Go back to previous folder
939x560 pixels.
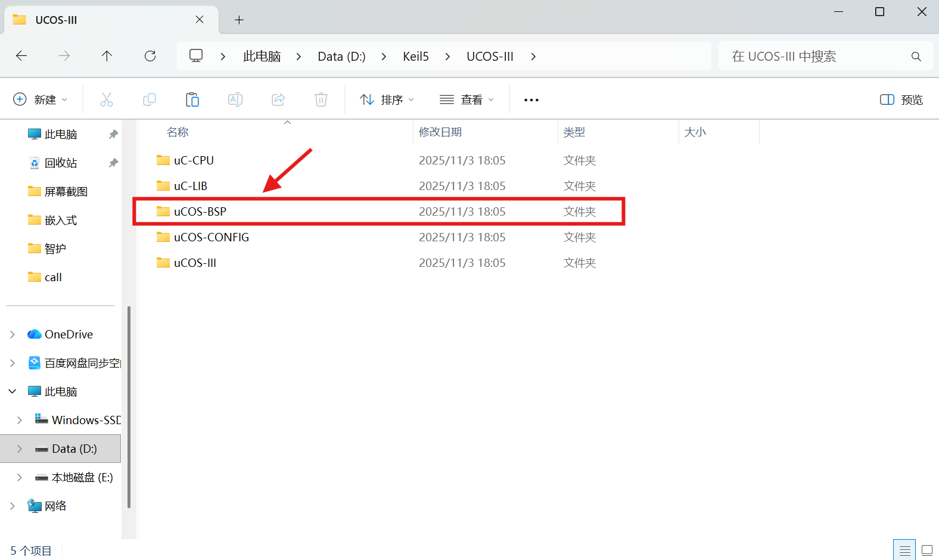coord(21,56)
